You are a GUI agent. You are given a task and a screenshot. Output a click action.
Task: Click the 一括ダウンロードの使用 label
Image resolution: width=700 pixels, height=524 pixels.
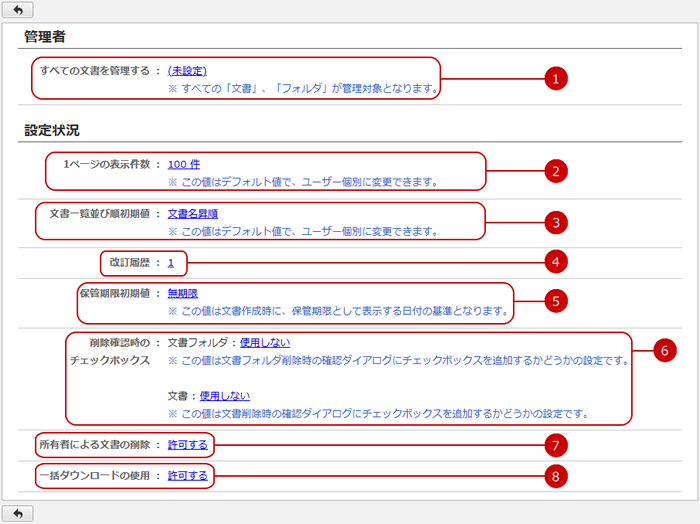coord(95,476)
